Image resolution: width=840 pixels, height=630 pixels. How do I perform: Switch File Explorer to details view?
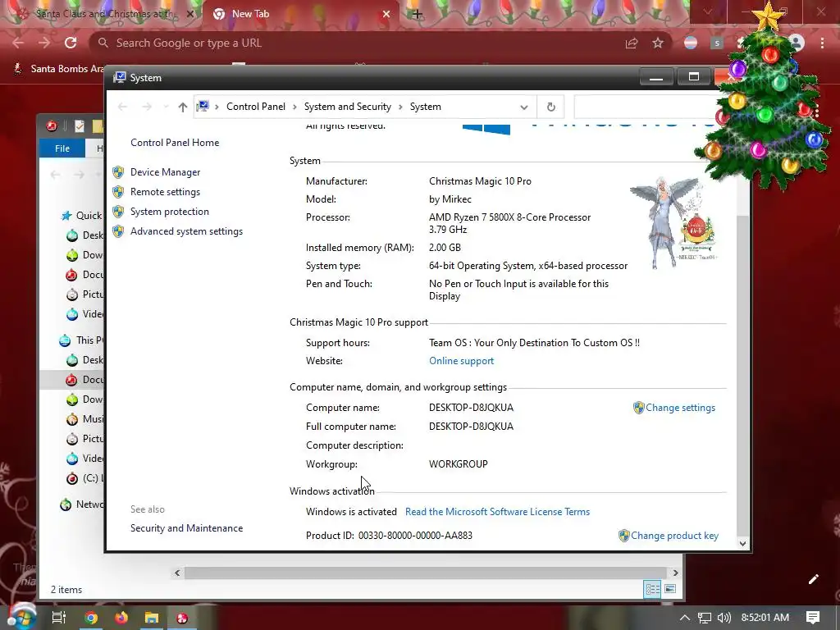click(652, 589)
